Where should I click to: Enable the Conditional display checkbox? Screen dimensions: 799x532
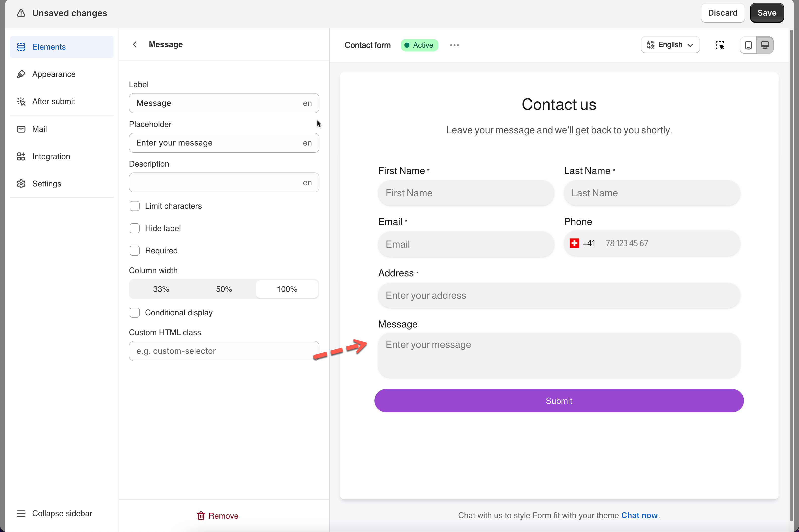coord(135,313)
